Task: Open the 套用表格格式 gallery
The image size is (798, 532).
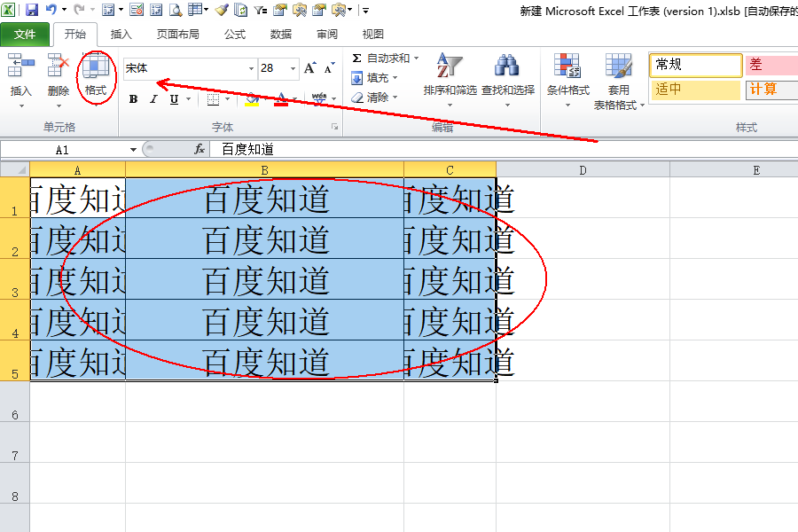Action: click(x=619, y=82)
